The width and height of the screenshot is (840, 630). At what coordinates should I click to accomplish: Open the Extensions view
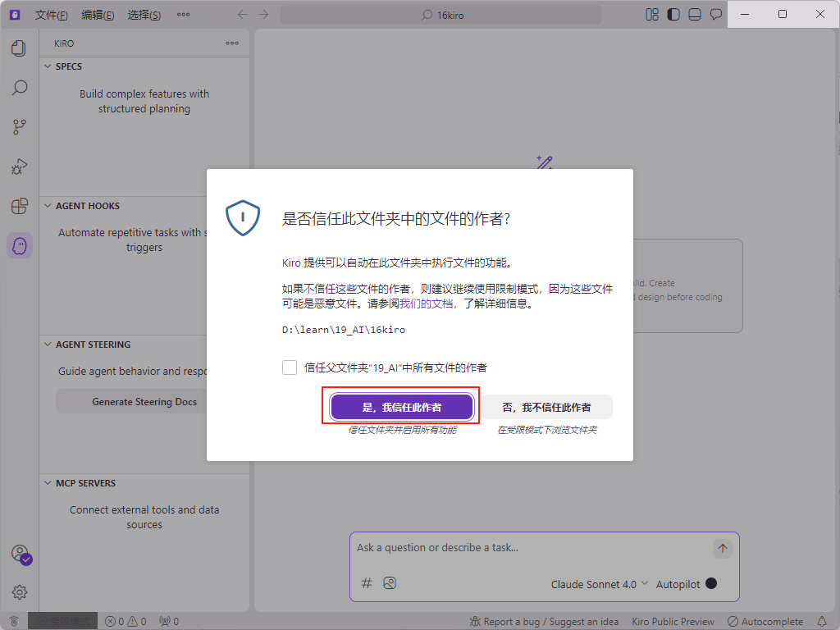(x=19, y=207)
